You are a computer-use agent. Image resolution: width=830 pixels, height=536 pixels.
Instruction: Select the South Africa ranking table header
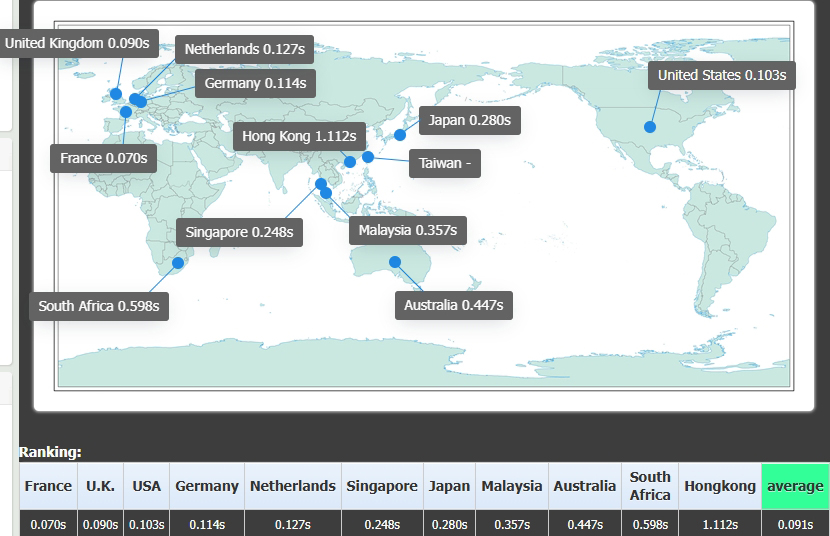click(x=650, y=486)
